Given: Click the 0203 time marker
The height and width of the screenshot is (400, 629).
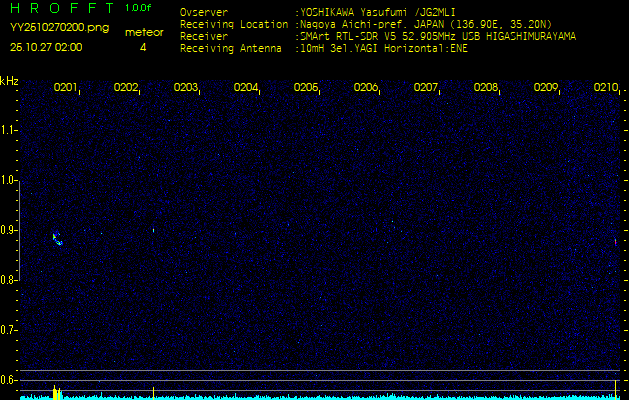Looking at the screenshot, I should pos(186,87).
